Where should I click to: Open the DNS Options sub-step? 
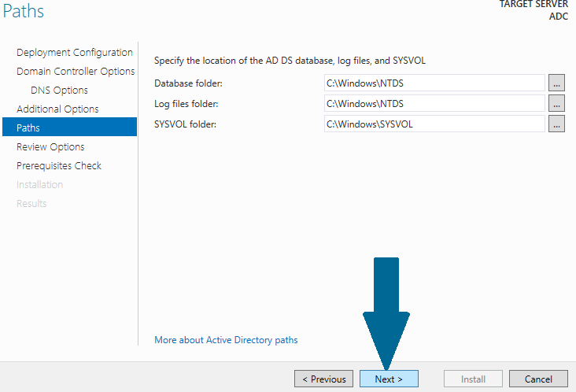60,91
